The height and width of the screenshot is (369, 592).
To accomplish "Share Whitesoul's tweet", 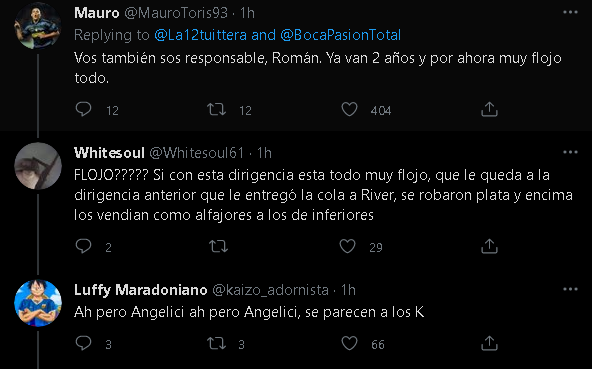I will pyautogui.click(x=489, y=246).
